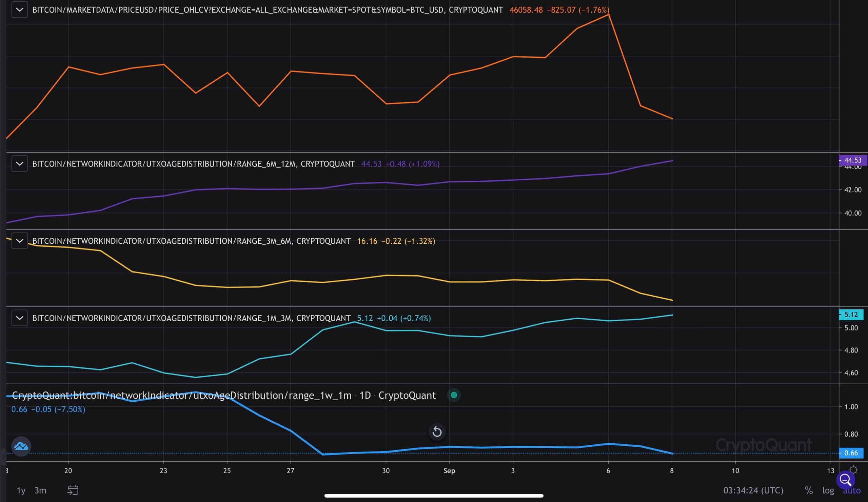The image size is (868, 502).
Task: Collapse the BTC_USD price pane chevron
Action: [20, 9]
